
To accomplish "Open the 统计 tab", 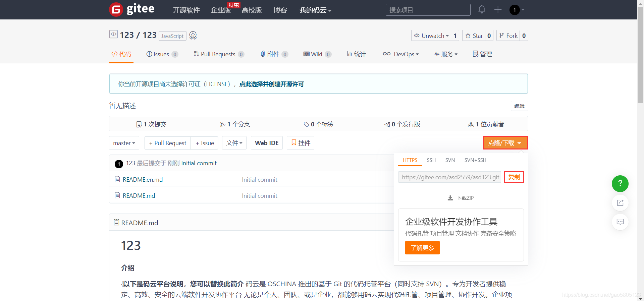I will 356,54.
